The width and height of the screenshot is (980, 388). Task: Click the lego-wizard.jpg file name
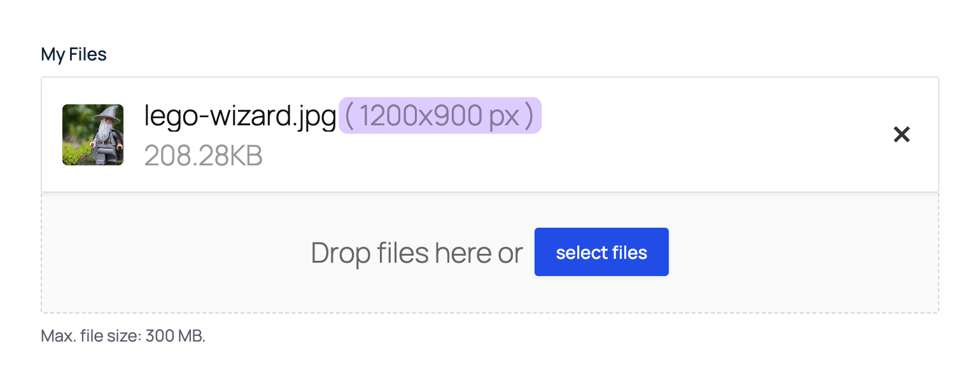click(240, 116)
